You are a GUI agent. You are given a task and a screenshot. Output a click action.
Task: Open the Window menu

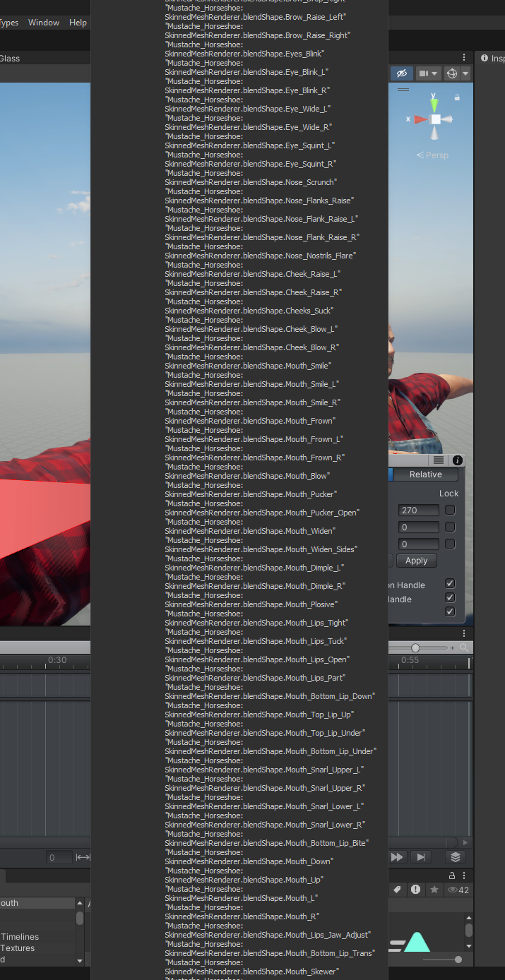click(44, 23)
